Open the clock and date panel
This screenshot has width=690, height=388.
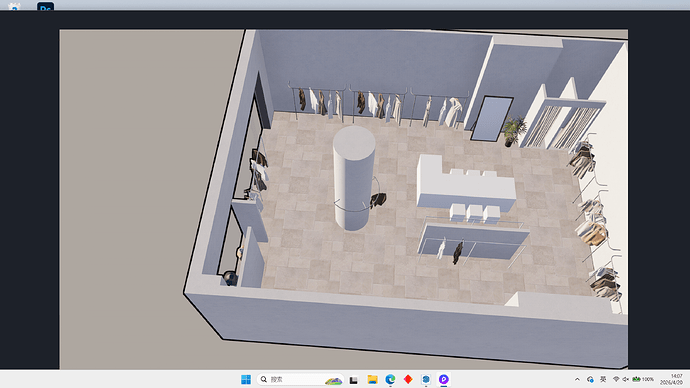pyautogui.click(x=672, y=379)
